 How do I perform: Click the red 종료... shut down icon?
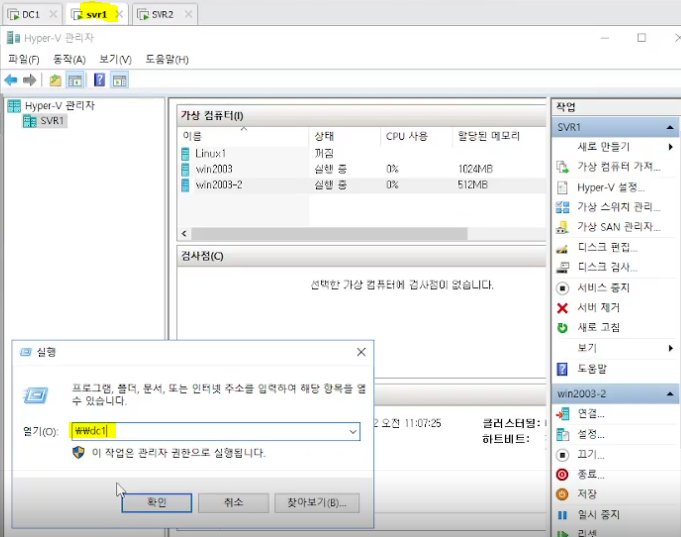pyautogui.click(x=562, y=474)
